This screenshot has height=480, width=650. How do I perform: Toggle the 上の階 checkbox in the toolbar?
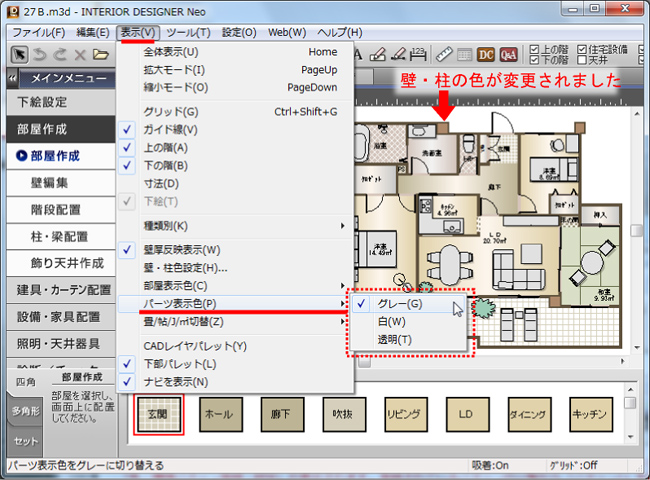pos(535,48)
